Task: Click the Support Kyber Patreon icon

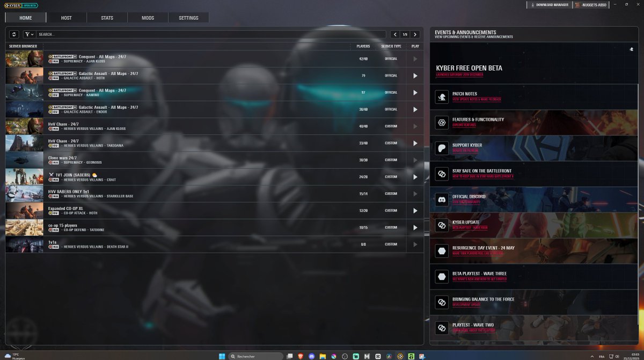Action: 442,148
